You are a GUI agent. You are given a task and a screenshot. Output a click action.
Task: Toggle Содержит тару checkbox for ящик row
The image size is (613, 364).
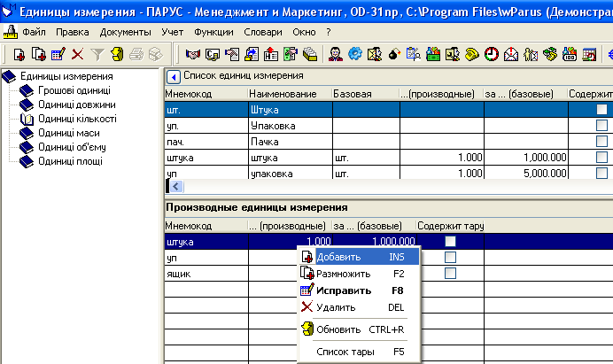(450, 273)
